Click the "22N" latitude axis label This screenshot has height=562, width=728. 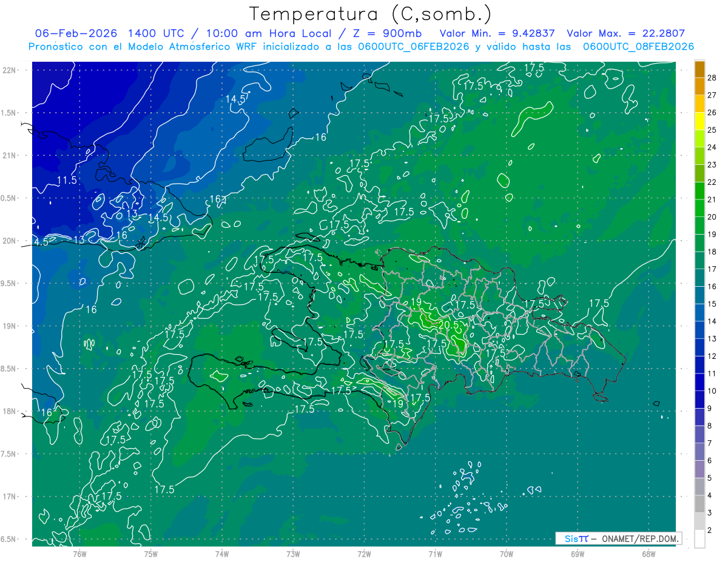point(8,70)
